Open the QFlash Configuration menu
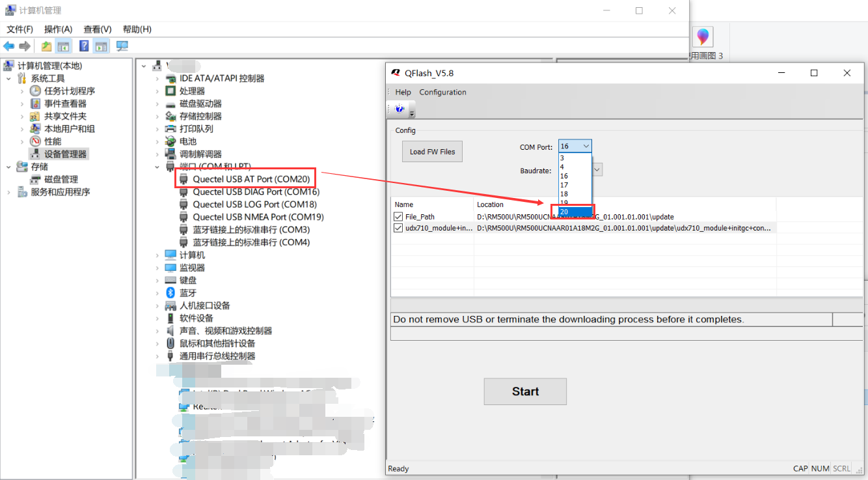Image resolution: width=868 pixels, height=480 pixels. coord(442,92)
